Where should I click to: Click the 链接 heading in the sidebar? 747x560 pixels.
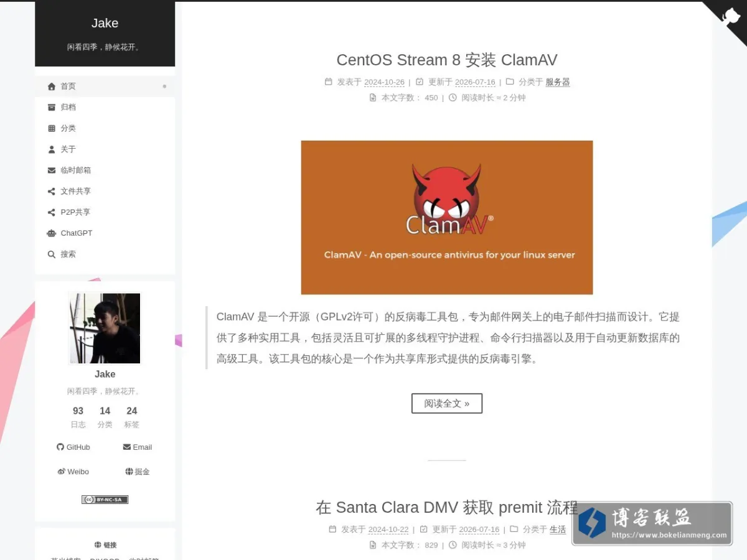click(105, 545)
